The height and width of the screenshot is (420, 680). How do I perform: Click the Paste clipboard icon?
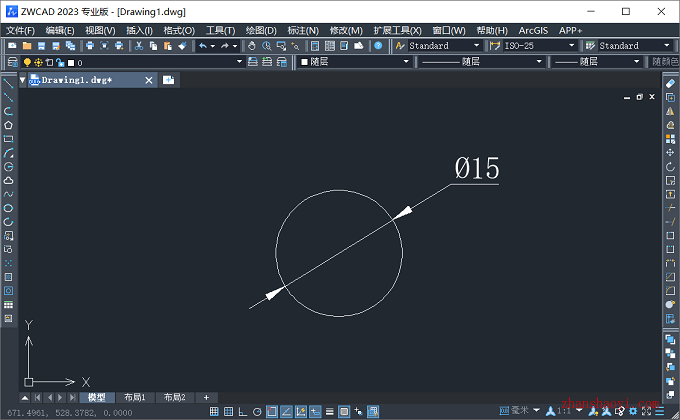click(167, 46)
